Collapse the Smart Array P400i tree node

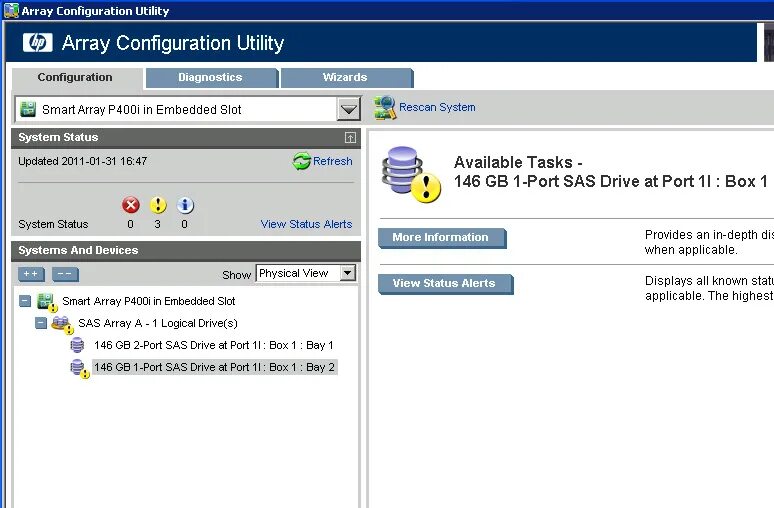(25, 301)
